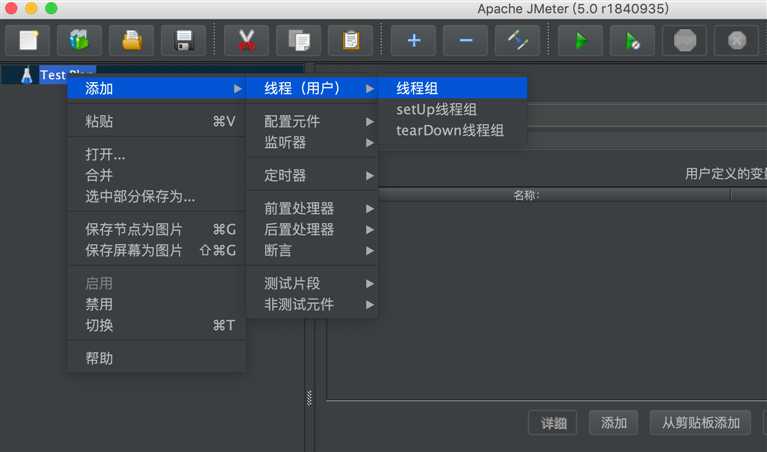Choose 保存屏幕为图片 menu entry
The height and width of the screenshot is (452, 767).
pyautogui.click(x=156, y=250)
